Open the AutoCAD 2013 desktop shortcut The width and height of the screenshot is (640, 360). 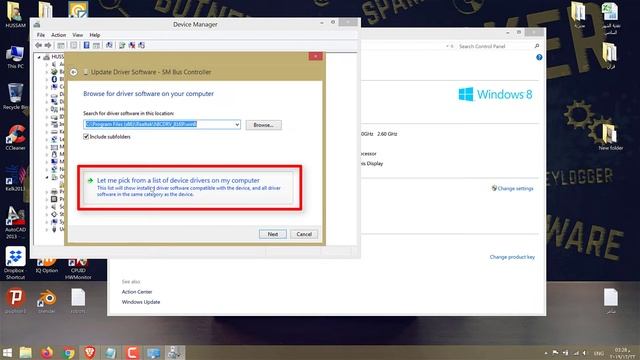click(x=16, y=222)
